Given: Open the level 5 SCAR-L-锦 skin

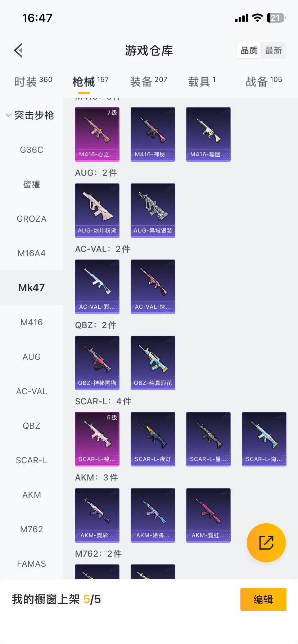Looking at the screenshot, I should click(x=97, y=439).
